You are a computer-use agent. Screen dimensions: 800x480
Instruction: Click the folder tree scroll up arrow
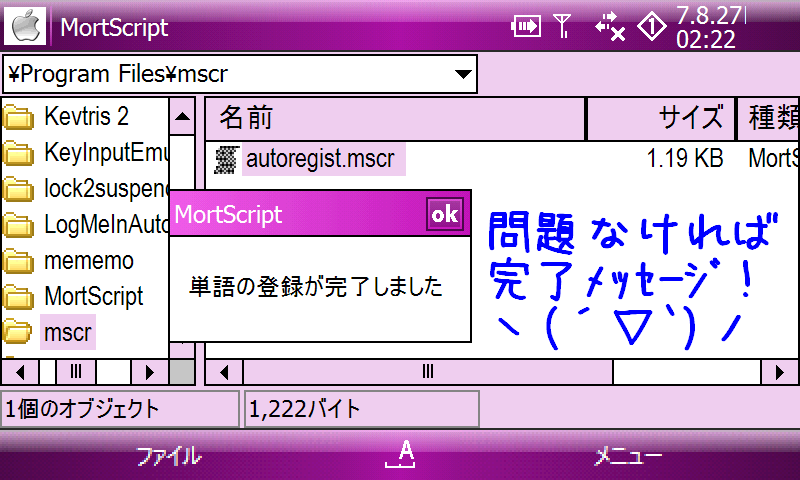click(x=182, y=117)
